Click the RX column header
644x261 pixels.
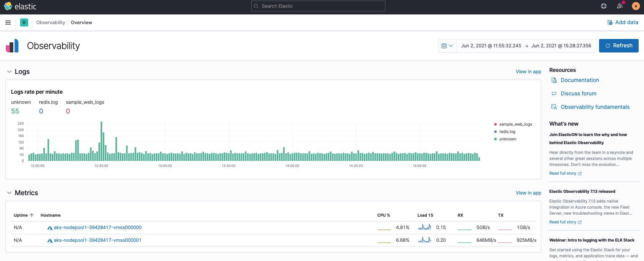[x=461, y=215]
